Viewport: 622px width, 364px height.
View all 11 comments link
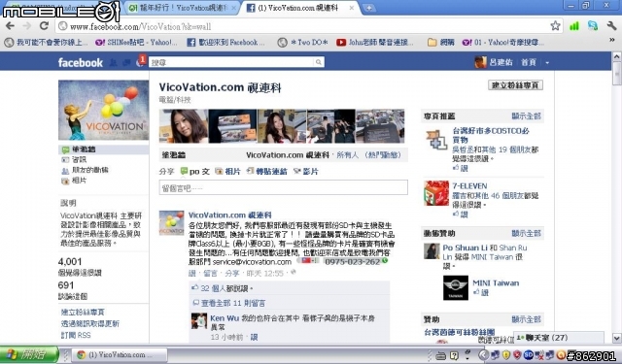coord(233,303)
